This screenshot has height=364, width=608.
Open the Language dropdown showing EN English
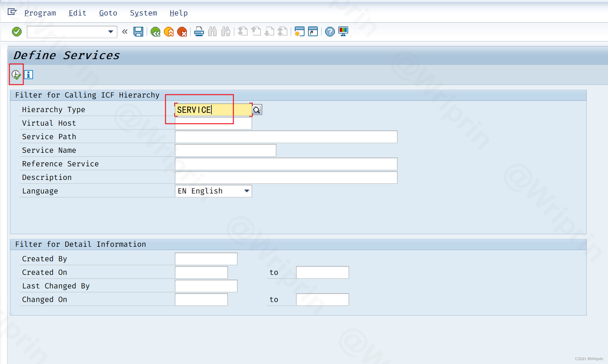tap(246, 191)
